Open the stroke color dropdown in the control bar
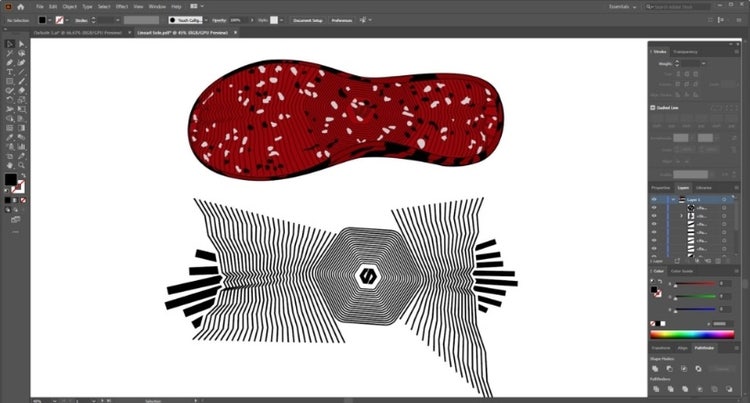This screenshot has height=403, width=750. pos(66,20)
